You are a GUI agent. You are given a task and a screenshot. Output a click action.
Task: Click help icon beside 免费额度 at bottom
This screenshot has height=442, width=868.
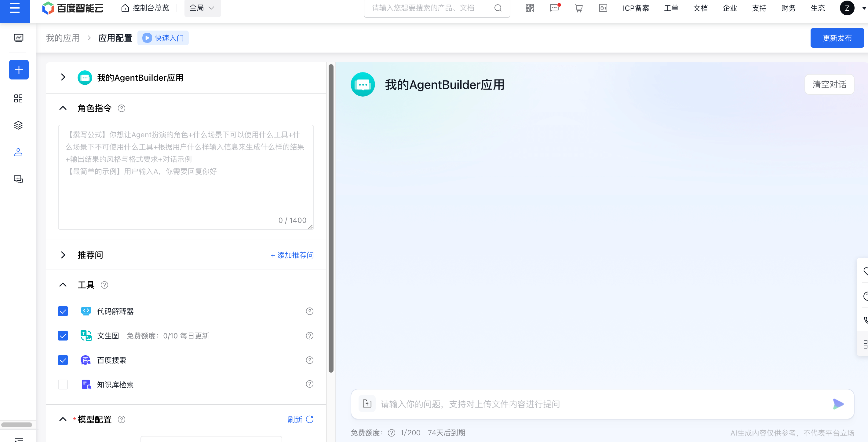tap(391, 433)
